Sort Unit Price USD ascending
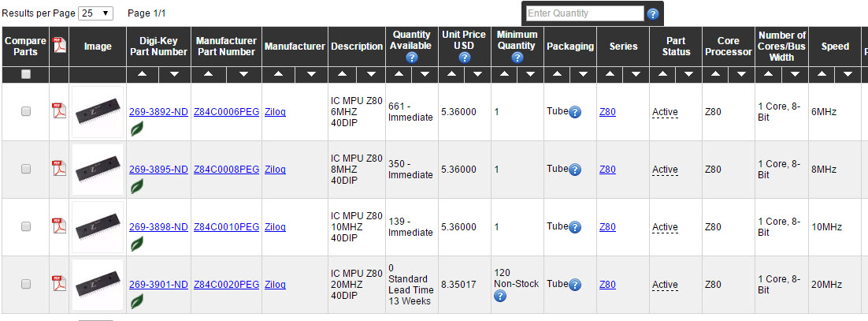Image resolution: width=868 pixels, height=321 pixels. coord(453,74)
